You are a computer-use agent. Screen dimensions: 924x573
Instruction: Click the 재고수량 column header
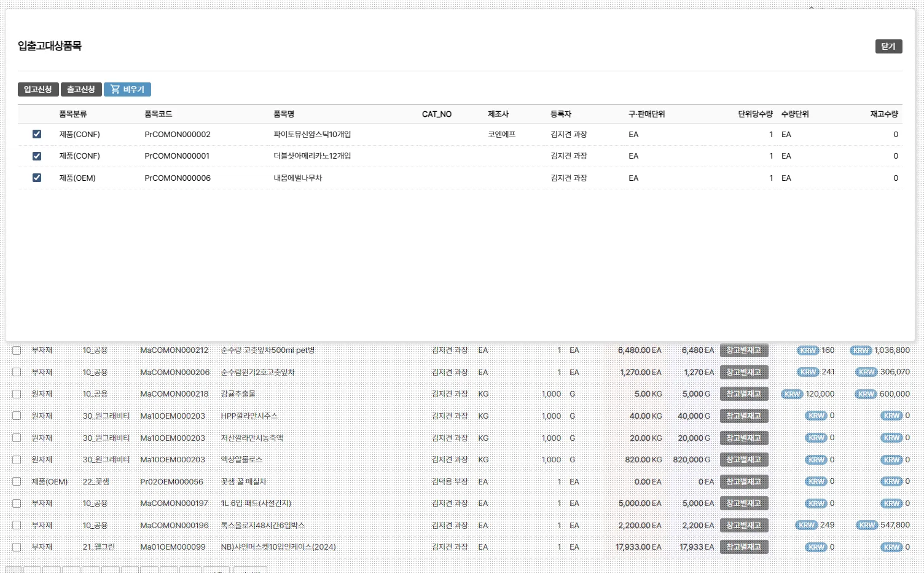[x=883, y=114]
